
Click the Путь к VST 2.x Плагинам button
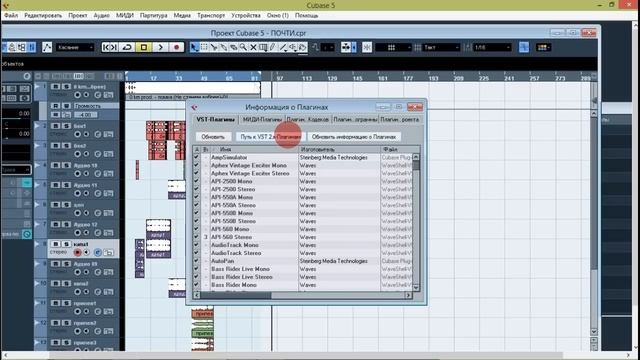click(271, 137)
